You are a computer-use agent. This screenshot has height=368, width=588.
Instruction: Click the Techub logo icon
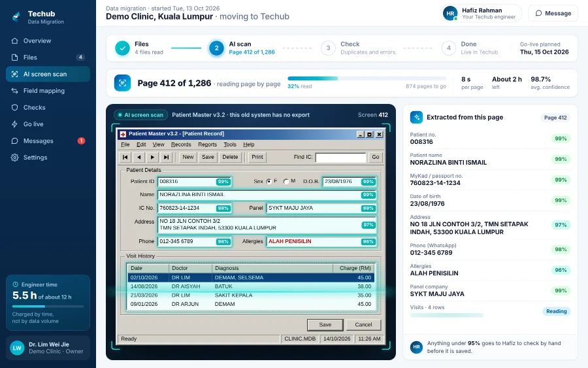pos(16,17)
